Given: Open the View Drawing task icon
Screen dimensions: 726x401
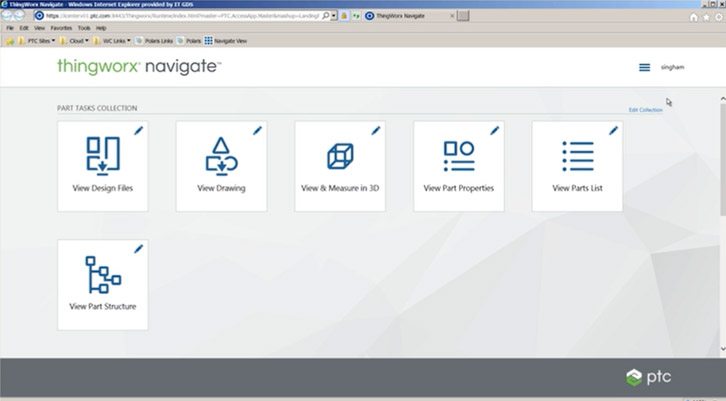Looking at the screenshot, I should 221,156.
